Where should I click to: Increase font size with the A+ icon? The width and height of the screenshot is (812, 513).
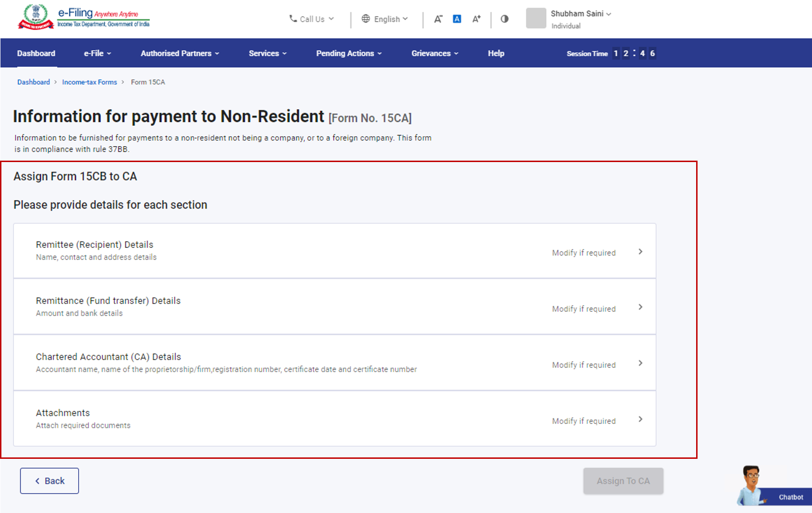(x=476, y=19)
